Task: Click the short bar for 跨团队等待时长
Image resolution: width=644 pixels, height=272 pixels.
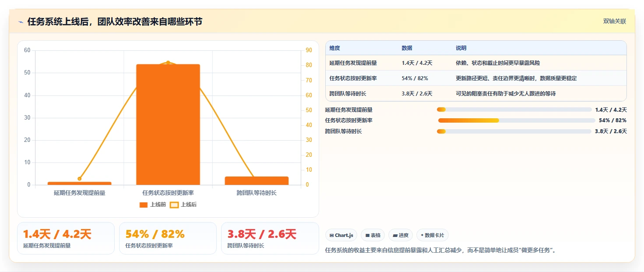Action: 257,180
